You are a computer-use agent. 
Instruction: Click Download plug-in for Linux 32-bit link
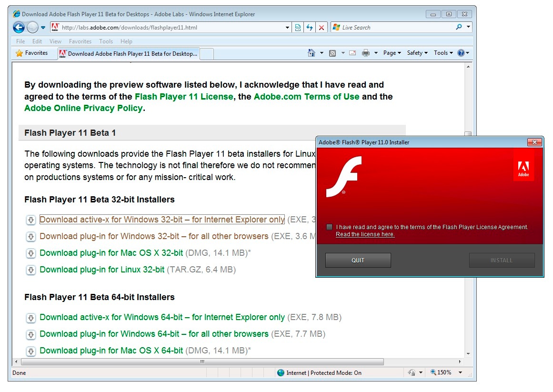click(102, 270)
